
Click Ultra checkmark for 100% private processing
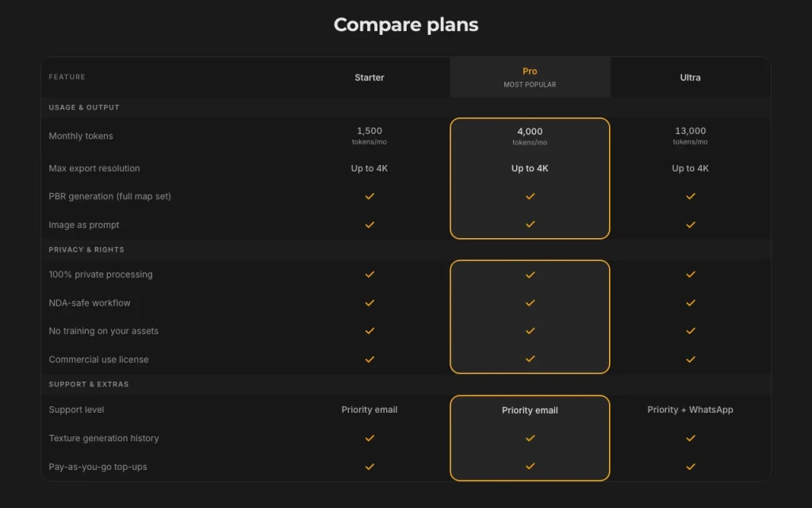(691, 274)
